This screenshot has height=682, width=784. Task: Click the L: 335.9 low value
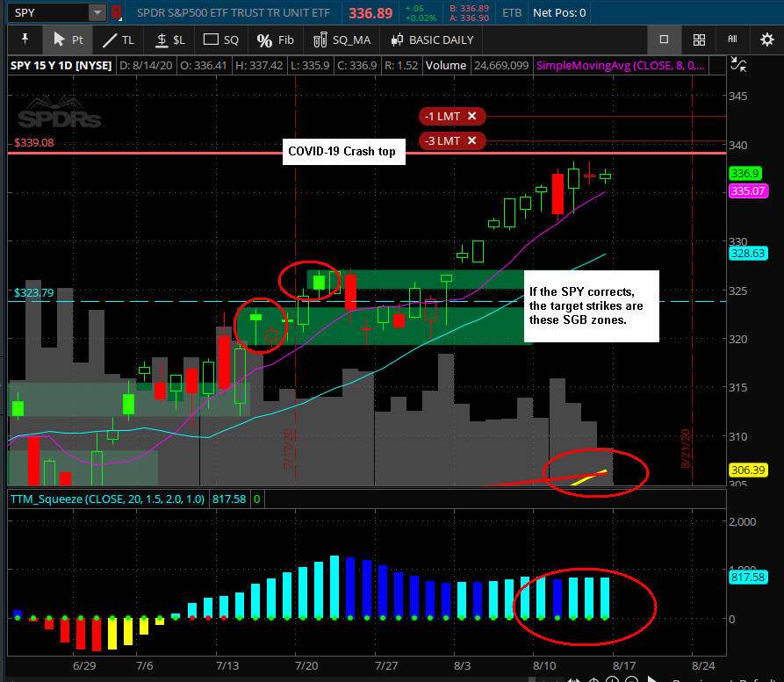[310, 66]
